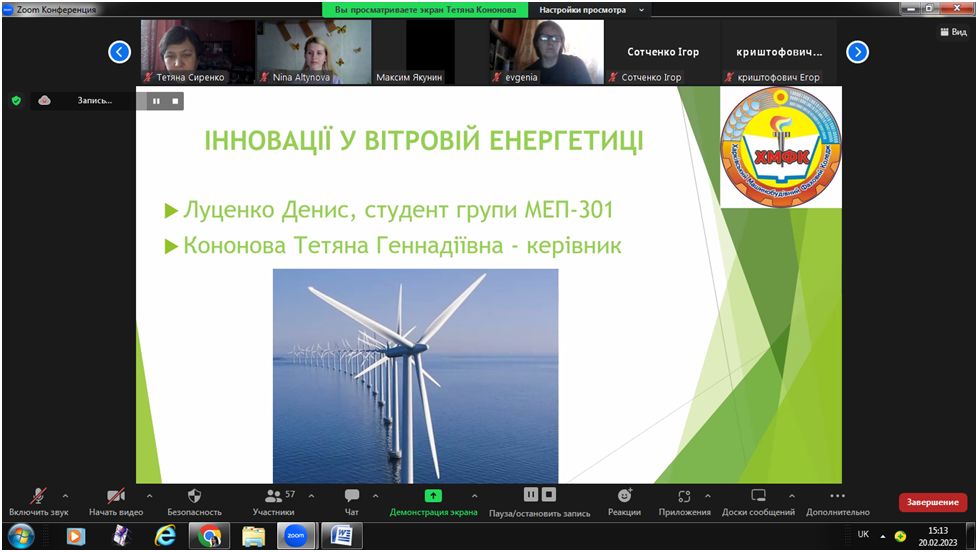Click the green Демонстрация экрана share icon

pos(433,496)
